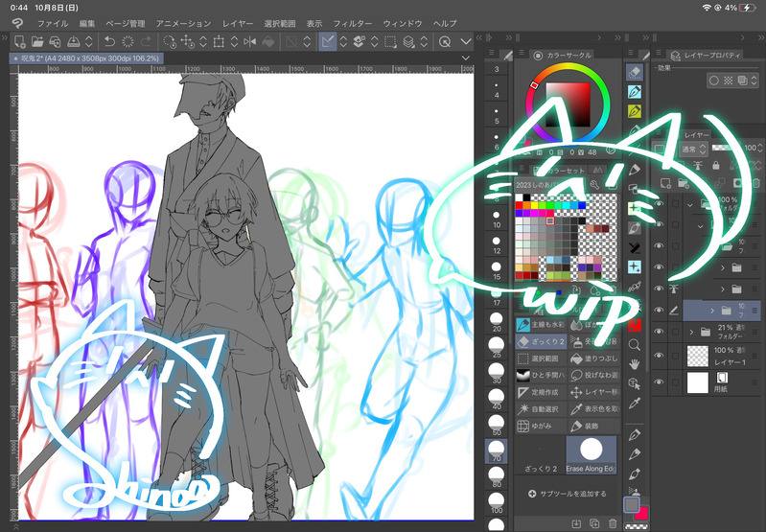The height and width of the screenshot is (532, 766).
Task: Click the new layer folder icon in the Layer panel
Action: point(683,183)
